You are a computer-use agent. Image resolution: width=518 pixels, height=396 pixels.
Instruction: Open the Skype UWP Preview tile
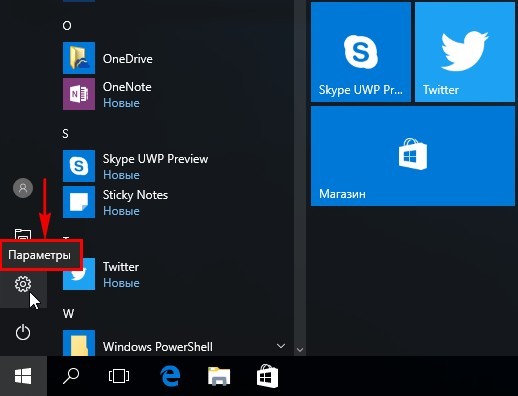pyautogui.click(x=361, y=52)
